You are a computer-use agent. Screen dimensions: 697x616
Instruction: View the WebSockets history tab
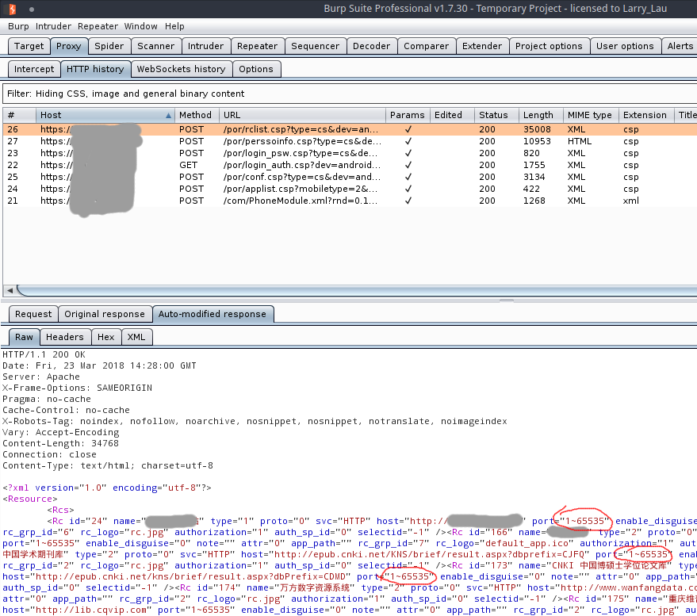point(181,69)
